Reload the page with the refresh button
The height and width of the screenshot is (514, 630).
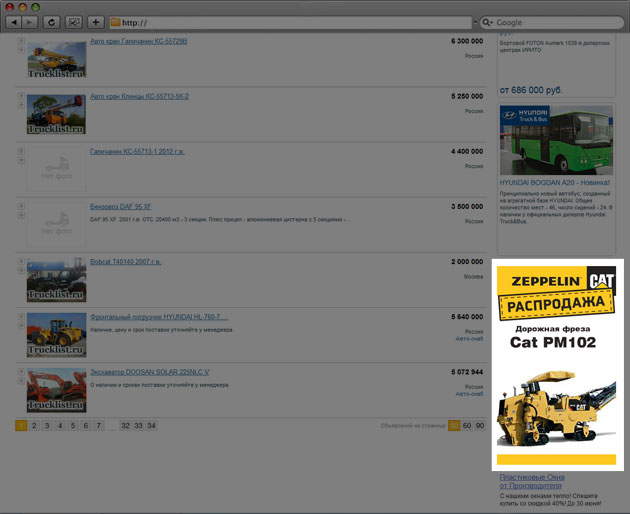click(x=51, y=22)
